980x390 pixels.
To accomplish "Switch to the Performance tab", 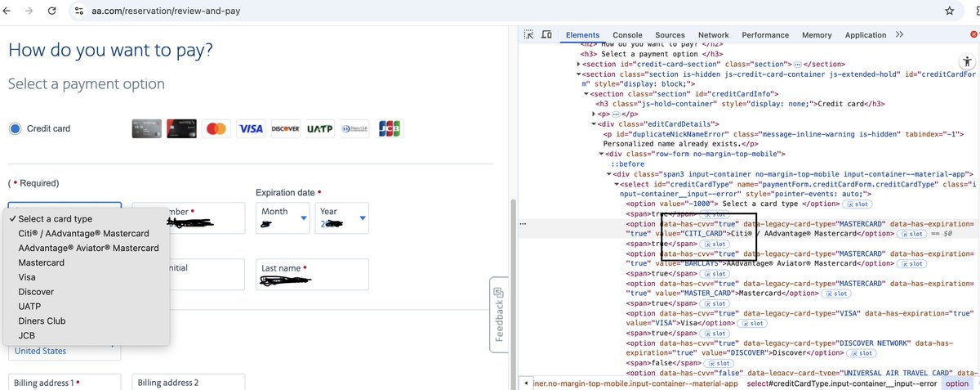I will click(x=765, y=35).
